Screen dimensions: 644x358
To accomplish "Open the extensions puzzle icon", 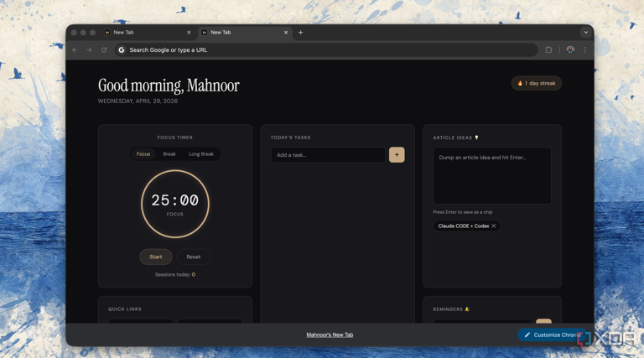I will point(548,50).
